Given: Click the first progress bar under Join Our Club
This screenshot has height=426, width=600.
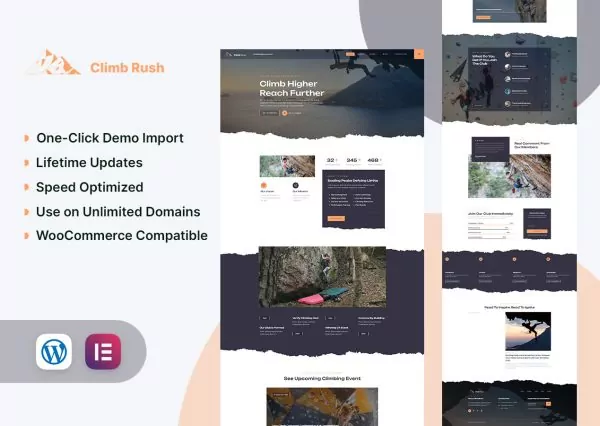Looking at the screenshot, I should [x=491, y=223].
